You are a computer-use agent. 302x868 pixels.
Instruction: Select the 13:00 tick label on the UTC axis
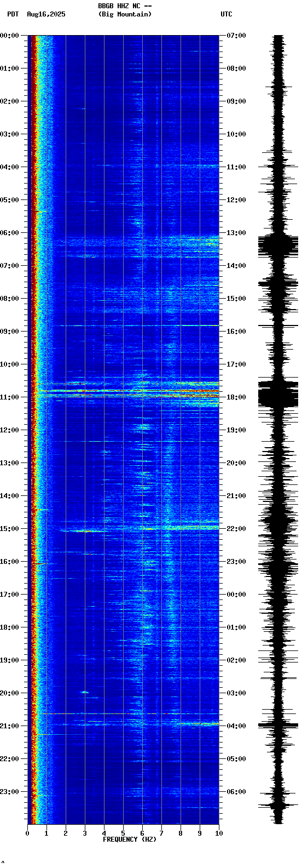236,233
